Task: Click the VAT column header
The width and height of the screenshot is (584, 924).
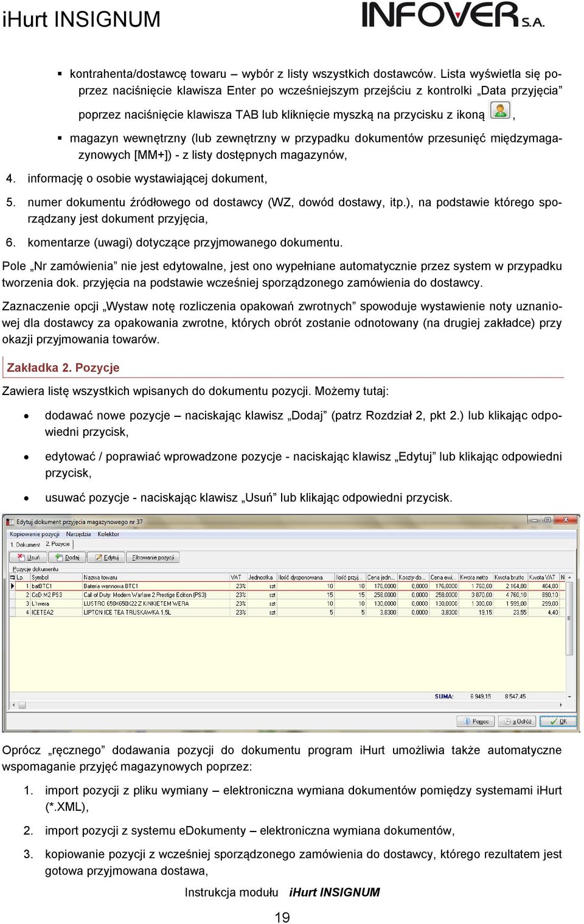Action: pyautogui.click(x=238, y=577)
